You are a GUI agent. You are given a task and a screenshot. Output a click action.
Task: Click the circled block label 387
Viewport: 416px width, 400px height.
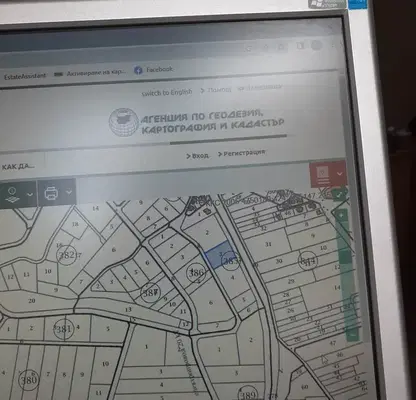click(150, 293)
